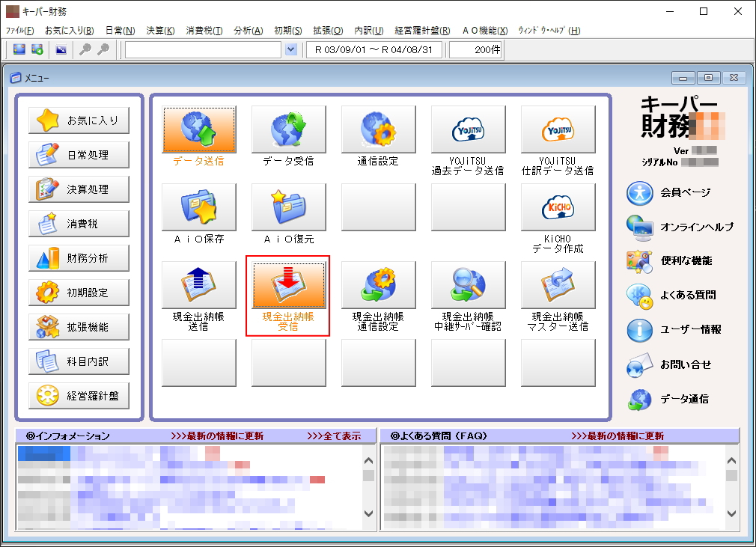Select 初期設定 in the sidebar

pos(79,293)
